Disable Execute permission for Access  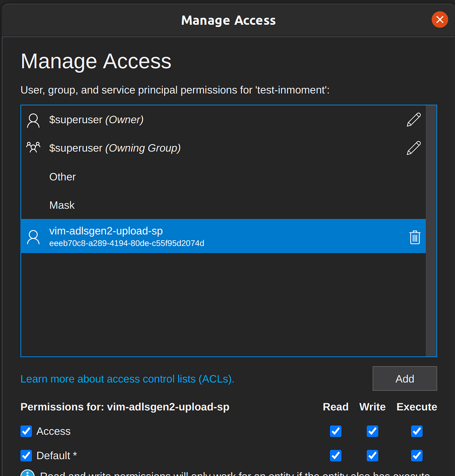pyautogui.click(x=416, y=431)
